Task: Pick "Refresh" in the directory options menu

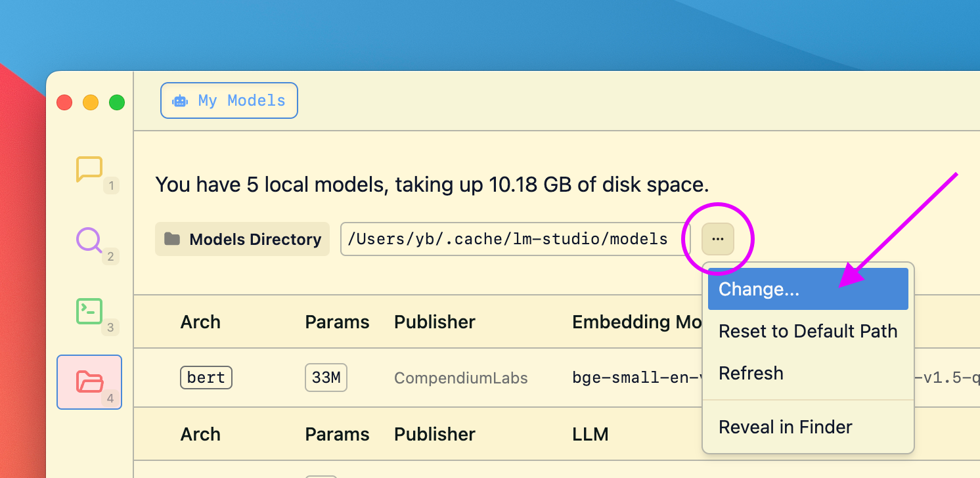Action: pyautogui.click(x=751, y=374)
